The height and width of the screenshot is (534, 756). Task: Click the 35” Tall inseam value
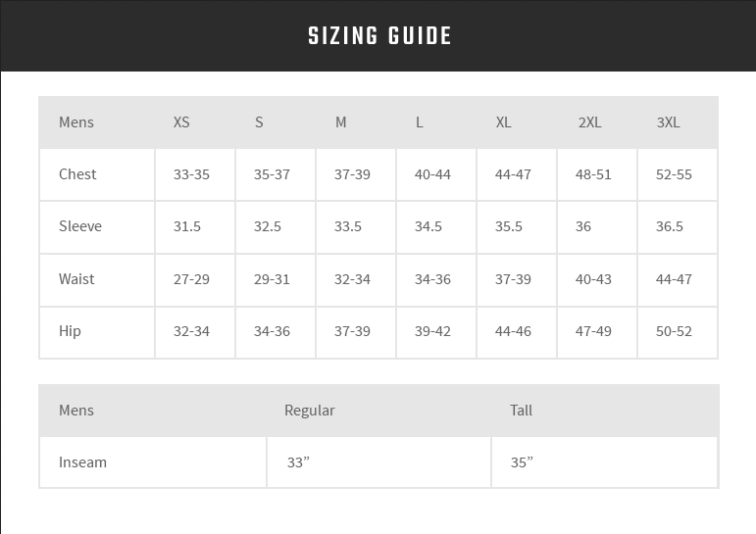click(x=522, y=462)
